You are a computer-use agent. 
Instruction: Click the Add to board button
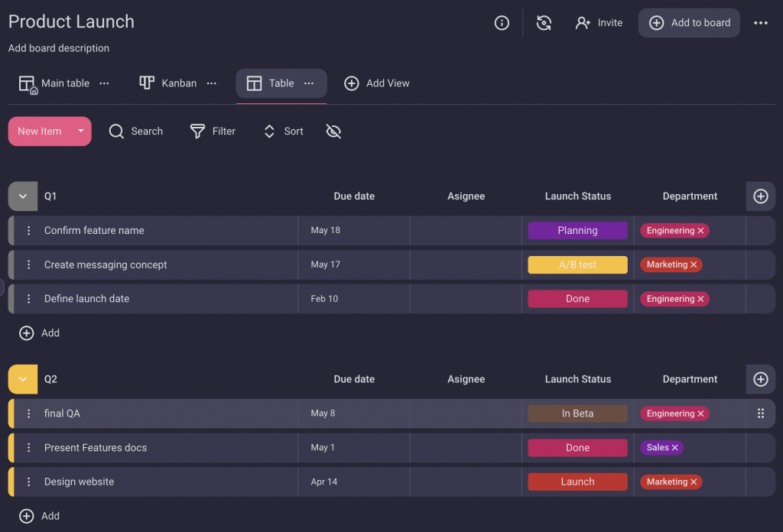[689, 23]
